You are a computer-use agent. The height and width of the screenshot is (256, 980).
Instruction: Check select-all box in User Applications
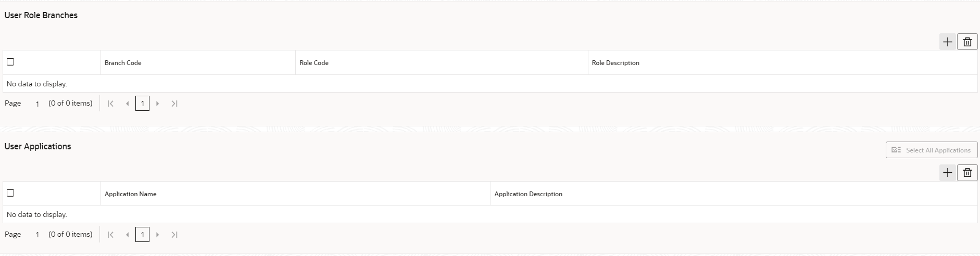pyautogui.click(x=10, y=193)
